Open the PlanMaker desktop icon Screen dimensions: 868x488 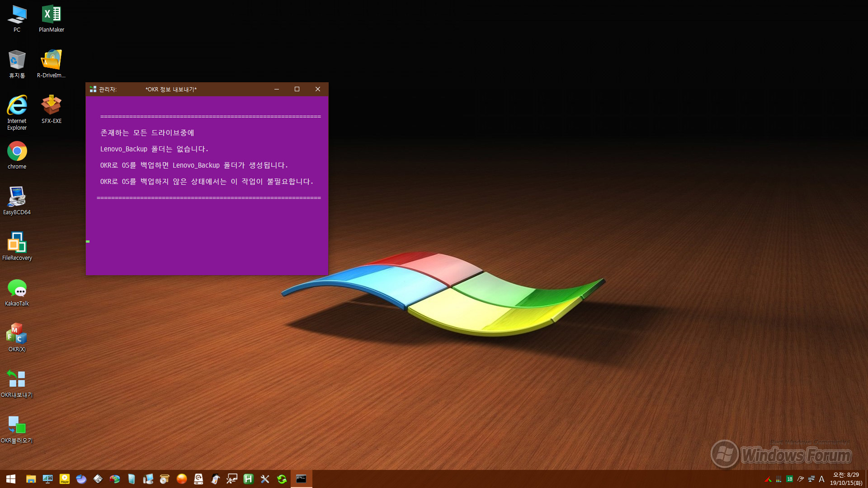click(51, 19)
